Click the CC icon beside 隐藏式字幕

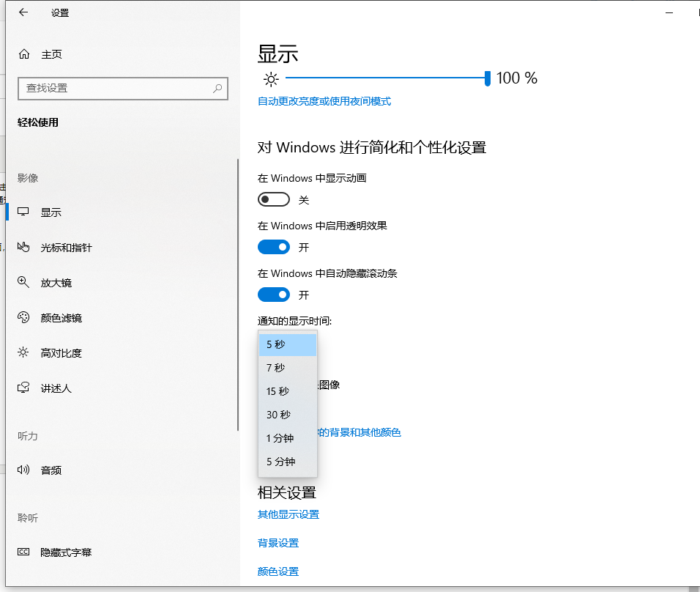23,552
